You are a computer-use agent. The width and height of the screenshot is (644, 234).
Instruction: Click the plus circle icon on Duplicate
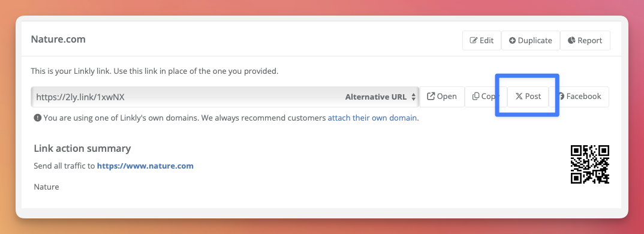click(x=513, y=40)
